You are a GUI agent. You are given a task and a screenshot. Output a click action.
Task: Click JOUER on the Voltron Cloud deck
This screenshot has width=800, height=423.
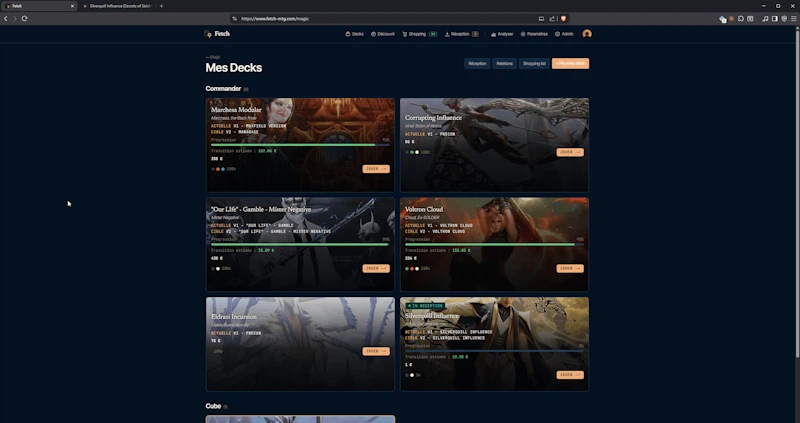(x=570, y=268)
